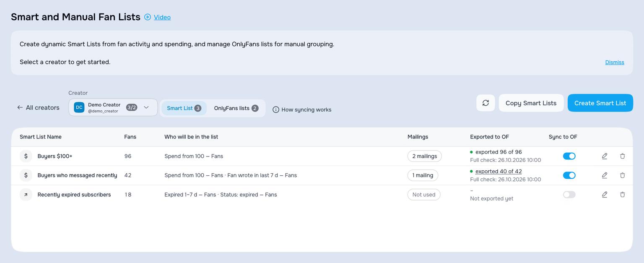Screen dimensions: 644x263
Task: Click the chevron in creator selector
Action: [146, 107]
